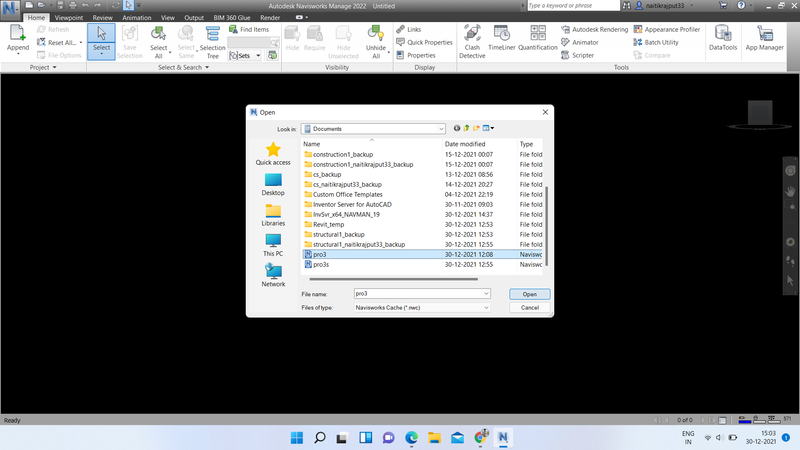Switch to the Animation tab
The image size is (800, 450).
click(137, 17)
